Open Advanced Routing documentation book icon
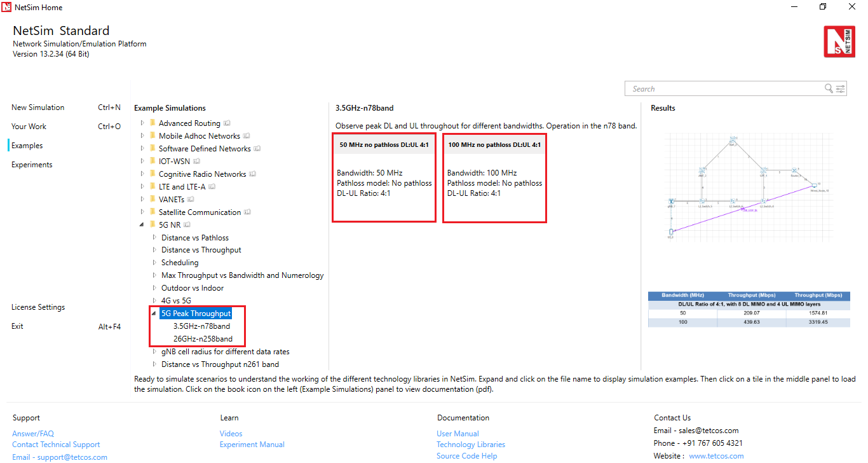Viewport: 868px width, 463px height. (x=227, y=123)
